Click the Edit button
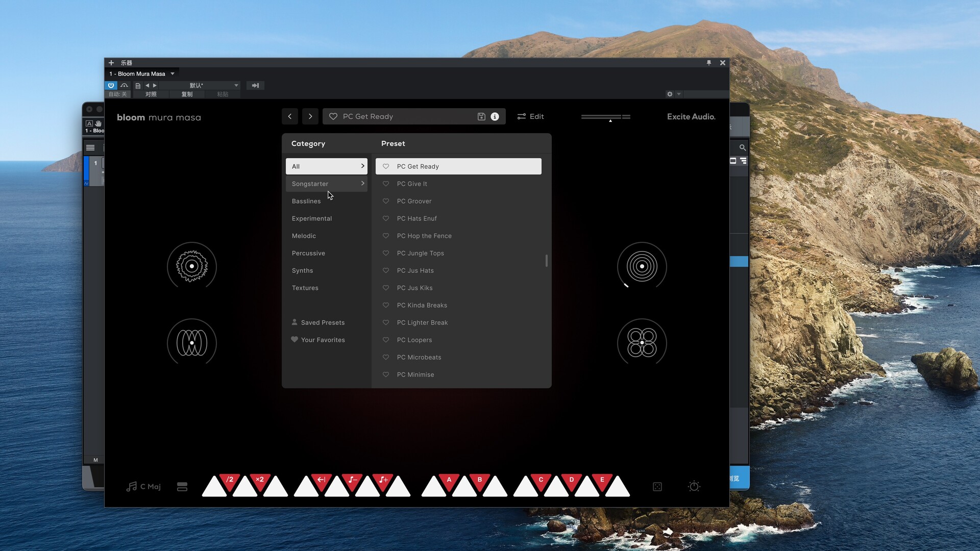The height and width of the screenshot is (551, 980). point(531,116)
